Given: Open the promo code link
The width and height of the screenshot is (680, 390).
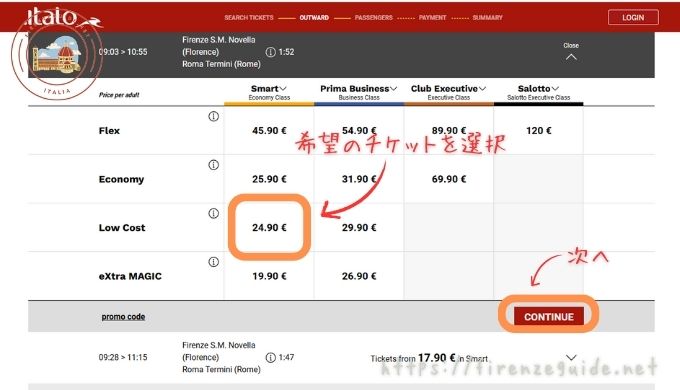Looking at the screenshot, I should click(123, 317).
